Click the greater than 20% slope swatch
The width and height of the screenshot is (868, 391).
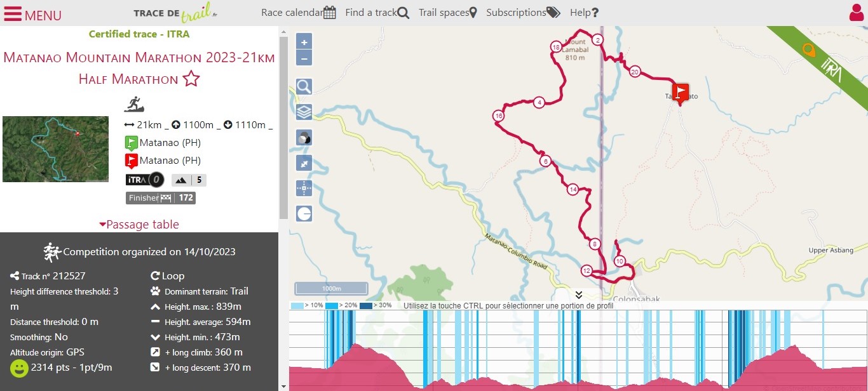click(x=331, y=305)
